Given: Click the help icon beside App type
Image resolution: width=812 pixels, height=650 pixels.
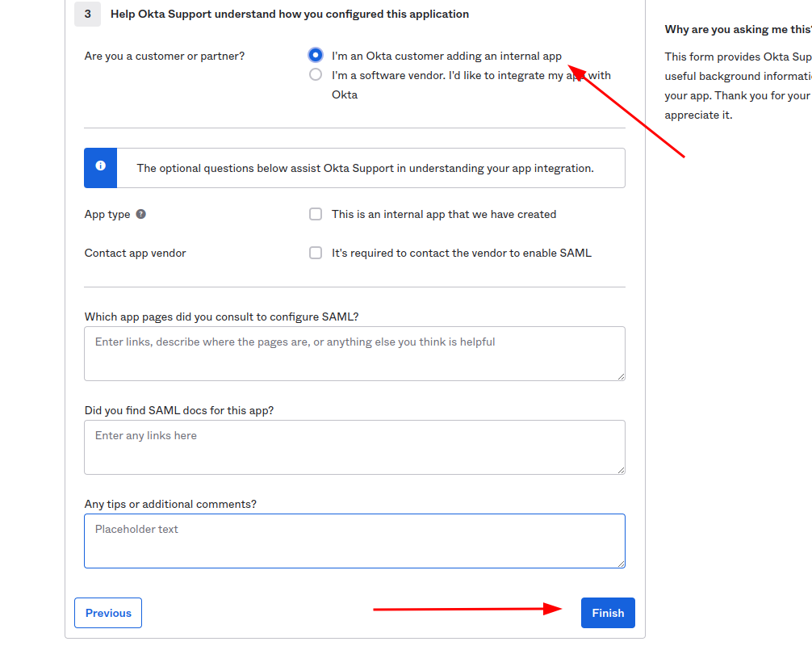Looking at the screenshot, I should click(141, 214).
